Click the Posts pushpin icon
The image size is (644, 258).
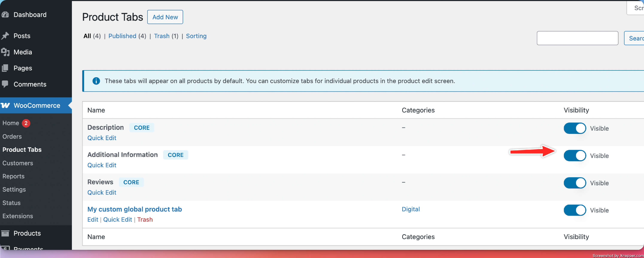[5, 36]
